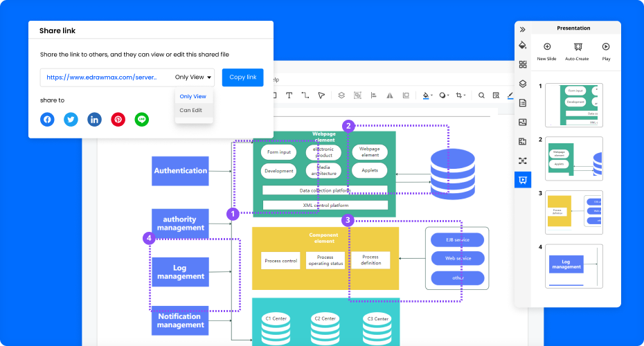Screen dimensions: 644x346
Task: Select the Text tool in toolbar
Action: 289,95
